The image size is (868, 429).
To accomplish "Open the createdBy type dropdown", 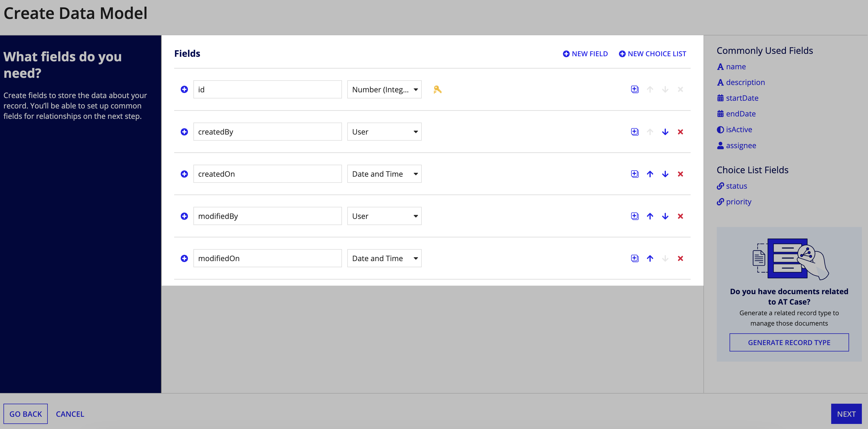I will click(x=384, y=132).
